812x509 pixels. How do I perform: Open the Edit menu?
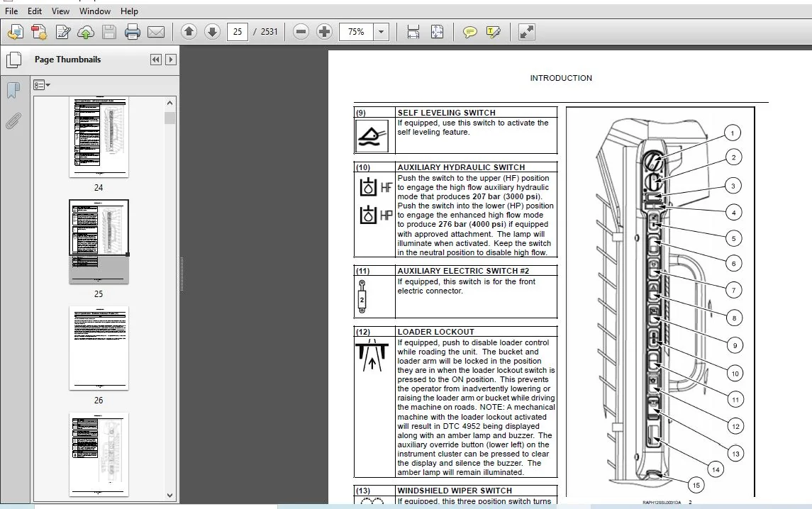pyautogui.click(x=35, y=11)
